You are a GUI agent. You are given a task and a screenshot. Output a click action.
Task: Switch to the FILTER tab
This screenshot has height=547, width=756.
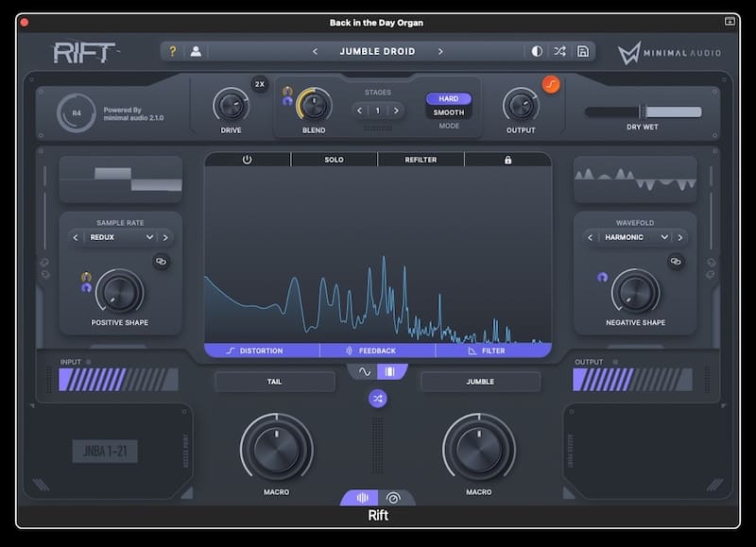pos(493,350)
